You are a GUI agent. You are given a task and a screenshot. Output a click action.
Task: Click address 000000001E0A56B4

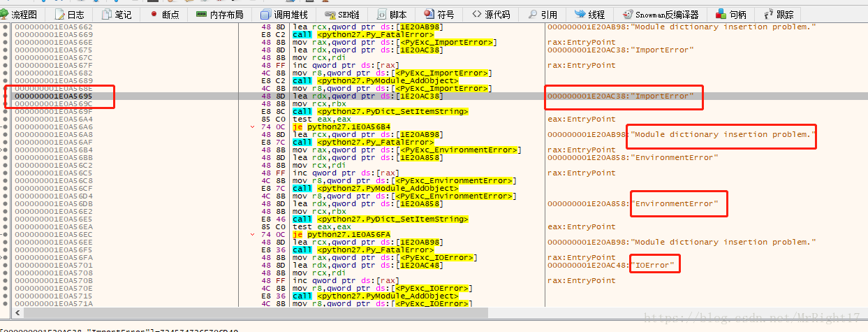[54, 150]
